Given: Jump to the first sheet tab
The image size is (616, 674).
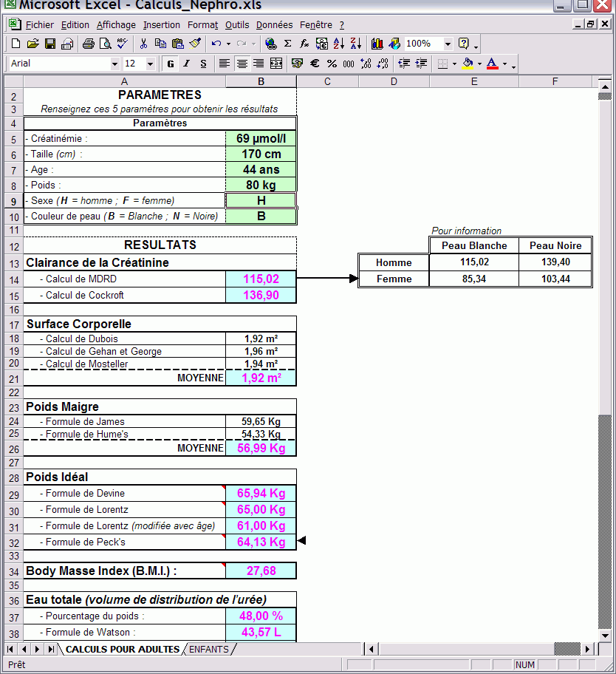Looking at the screenshot, I should (x=10, y=649).
